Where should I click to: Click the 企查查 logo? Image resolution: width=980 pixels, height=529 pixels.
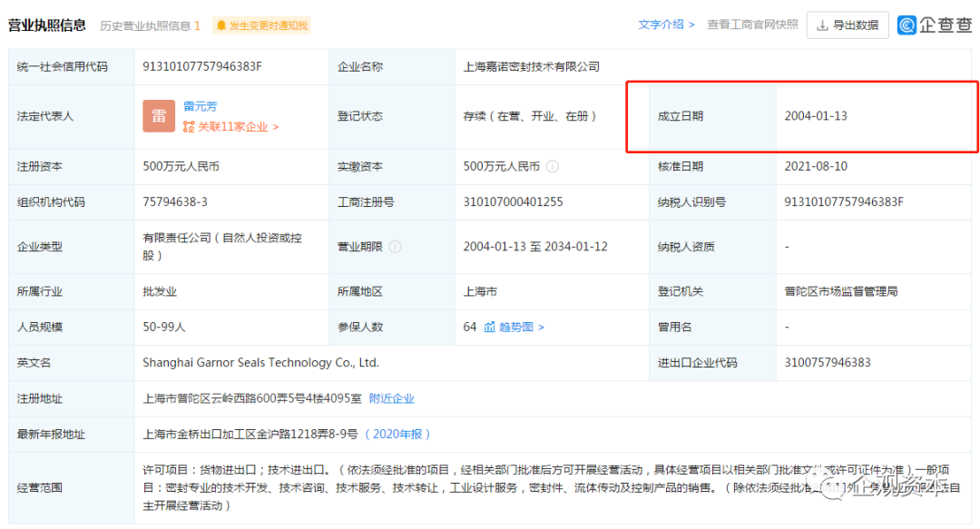point(935,25)
